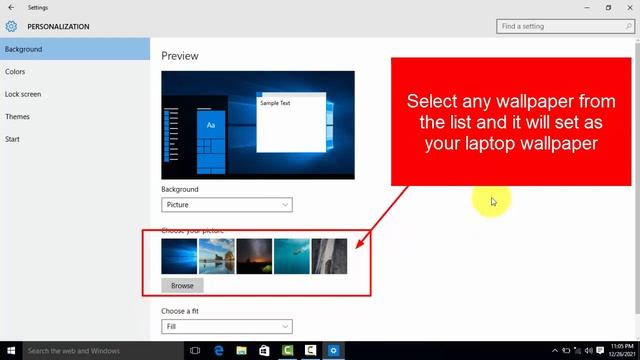Click the Personalization gear icon

(x=11, y=27)
